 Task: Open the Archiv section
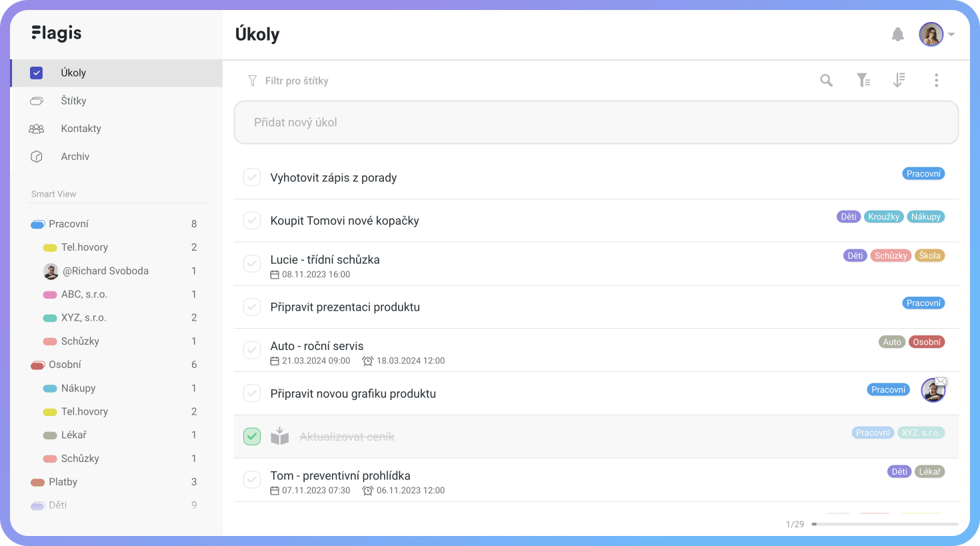75,157
